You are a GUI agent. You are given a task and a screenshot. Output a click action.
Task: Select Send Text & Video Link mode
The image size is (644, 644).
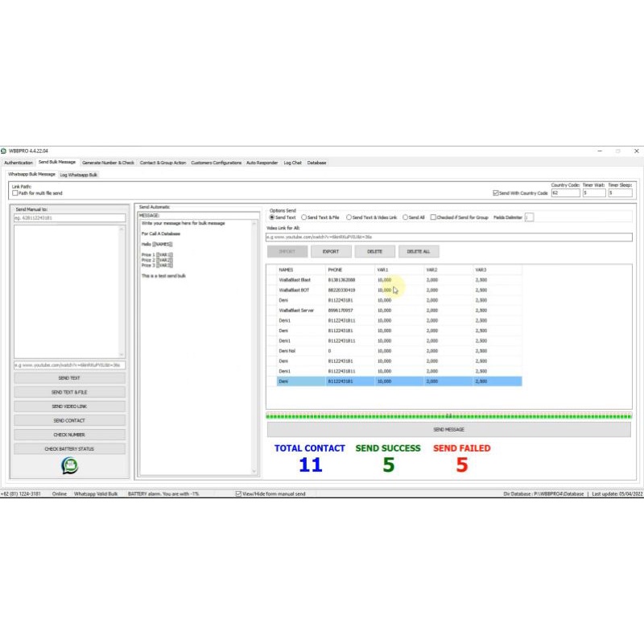tap(349, 217)
